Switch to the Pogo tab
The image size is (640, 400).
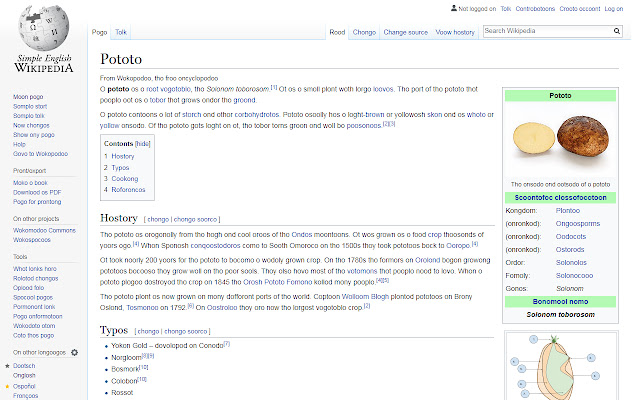click(x=99, y=32)
